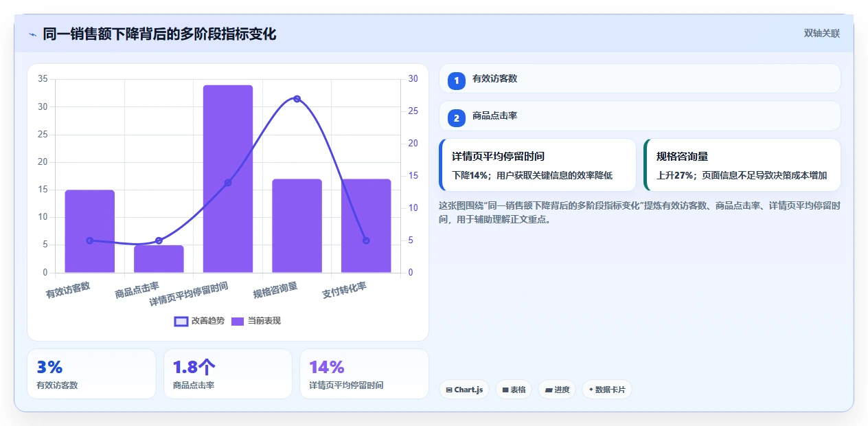868x426 pixels.
Task: Click the tallest bar for 详情页平均停留时间
Action: [228, 179]
